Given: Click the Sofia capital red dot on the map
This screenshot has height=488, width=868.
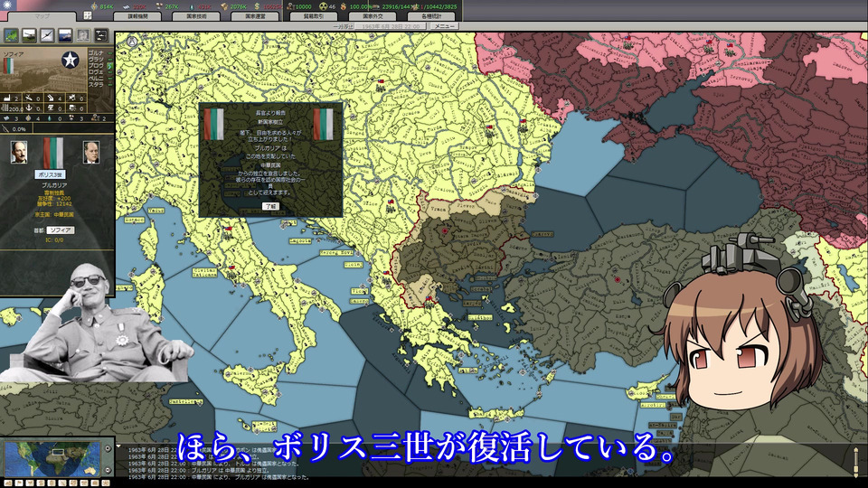Looking at the screenshot, I should pyautogui.click(x=445, y=230).
